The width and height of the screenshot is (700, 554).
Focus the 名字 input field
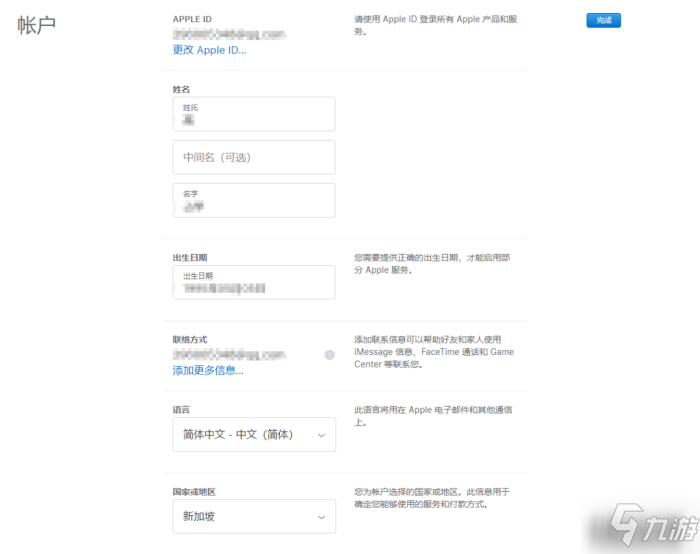[254, 200]
